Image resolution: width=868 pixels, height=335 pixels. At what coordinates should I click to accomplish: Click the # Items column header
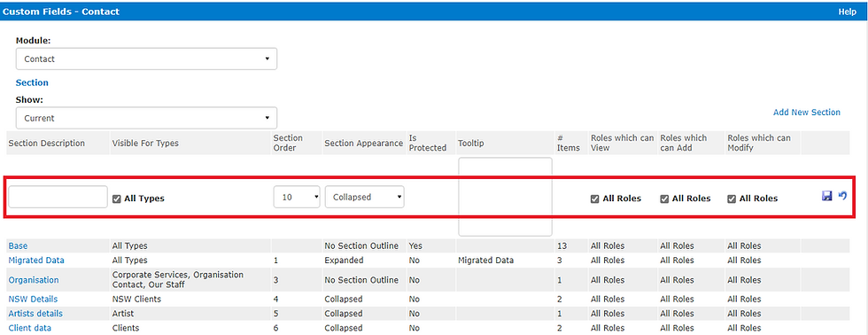[569, 143]
